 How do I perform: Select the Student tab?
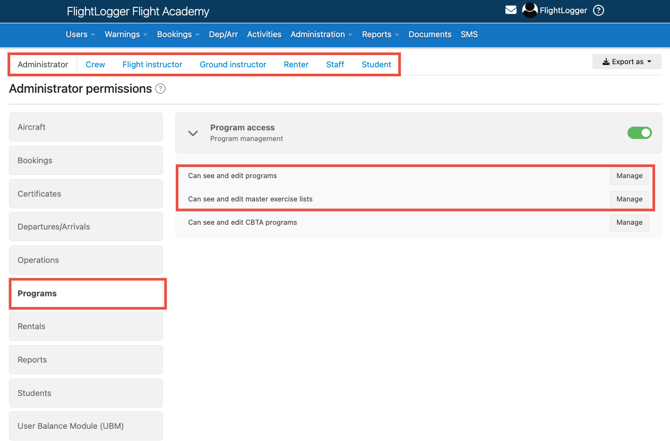pyautogui.click(x=376, y=64)
